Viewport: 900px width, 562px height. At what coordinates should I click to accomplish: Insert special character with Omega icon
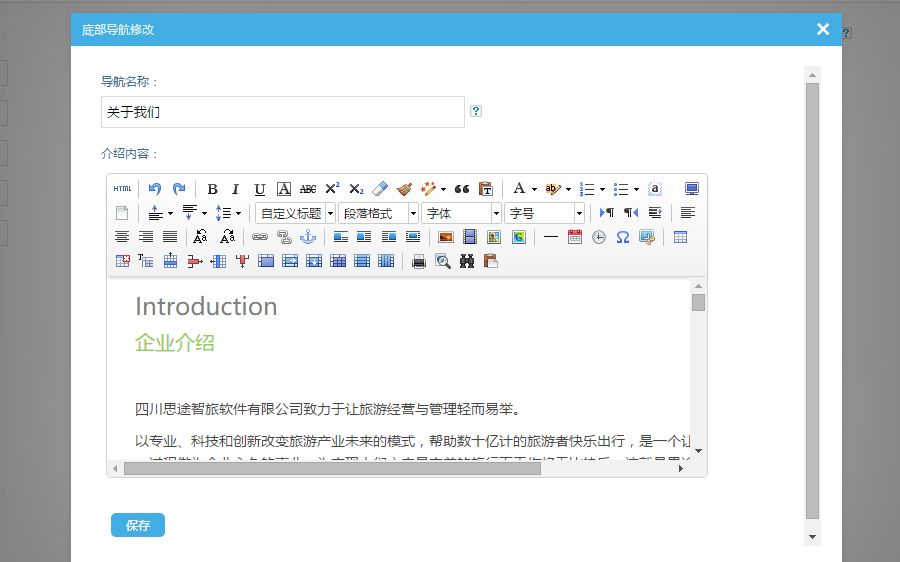[622, 237]
